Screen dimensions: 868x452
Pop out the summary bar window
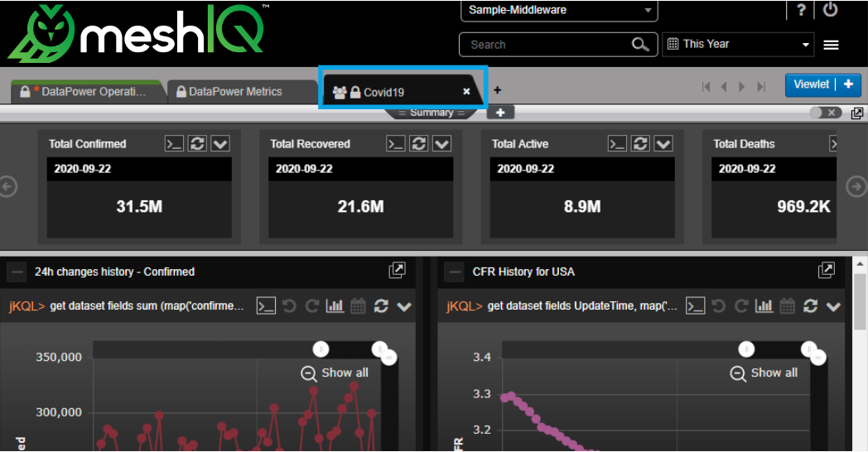click(x=857, y=113)
